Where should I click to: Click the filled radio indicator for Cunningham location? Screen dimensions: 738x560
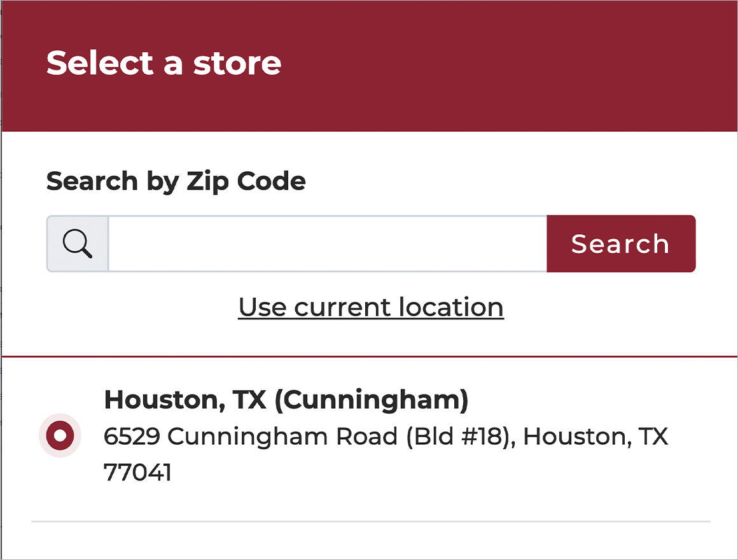coord(59,435)
